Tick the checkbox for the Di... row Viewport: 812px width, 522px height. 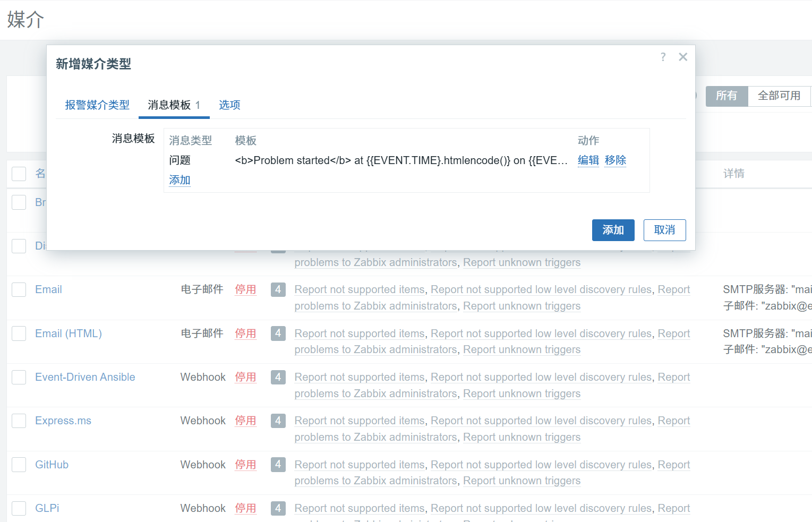(x=19, y=246)
